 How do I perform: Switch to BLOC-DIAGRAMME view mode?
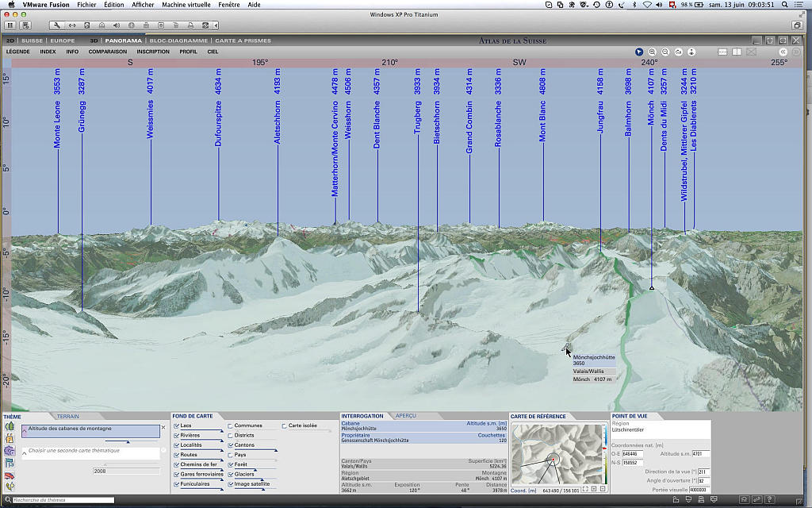click(x=178, y=40)
